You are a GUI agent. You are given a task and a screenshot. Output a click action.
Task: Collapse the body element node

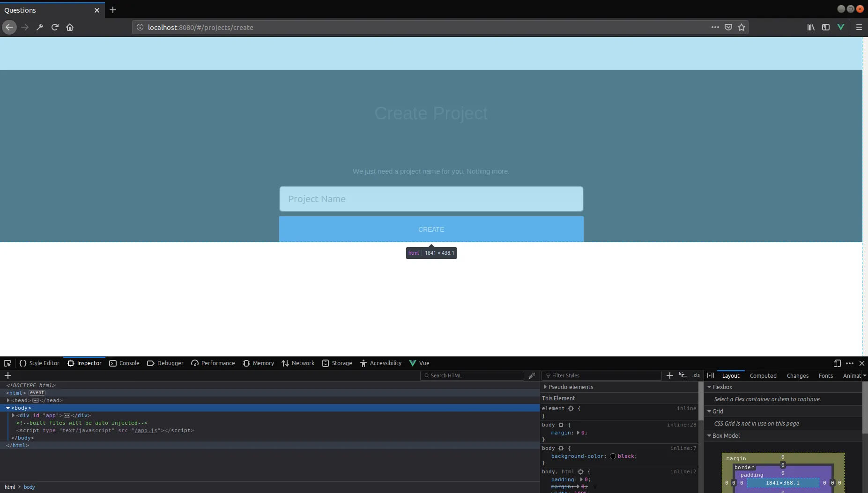coord(8,408)
